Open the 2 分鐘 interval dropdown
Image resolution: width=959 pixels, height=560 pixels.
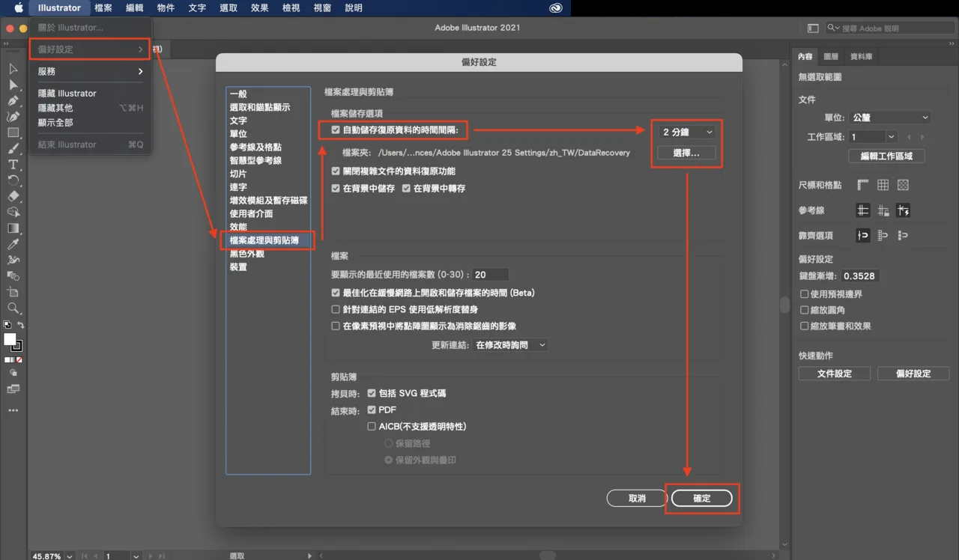point(687,132)
